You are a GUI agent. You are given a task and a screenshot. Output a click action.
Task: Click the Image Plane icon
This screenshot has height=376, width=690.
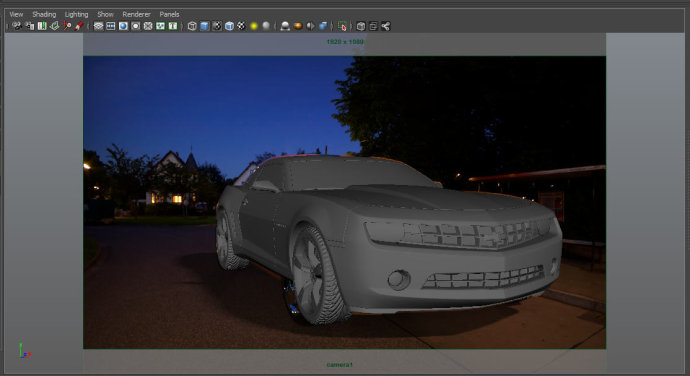click(54, 26)
